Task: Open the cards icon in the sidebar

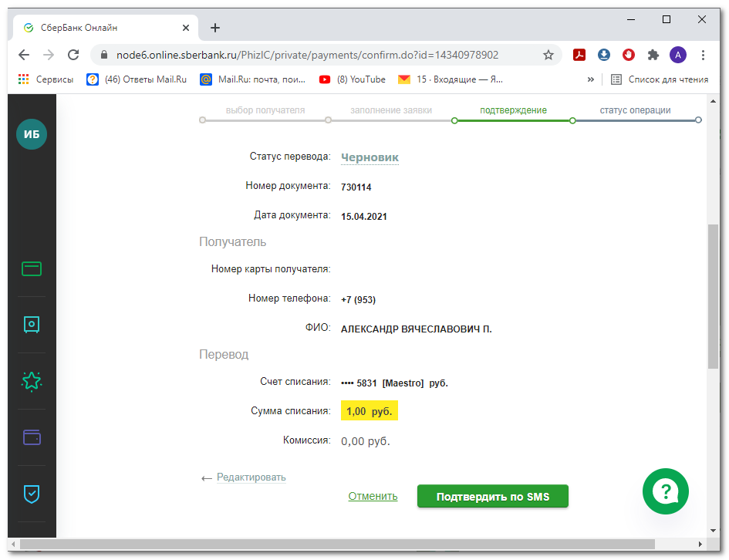Action: pyautogui.click(x=32, y=269)
